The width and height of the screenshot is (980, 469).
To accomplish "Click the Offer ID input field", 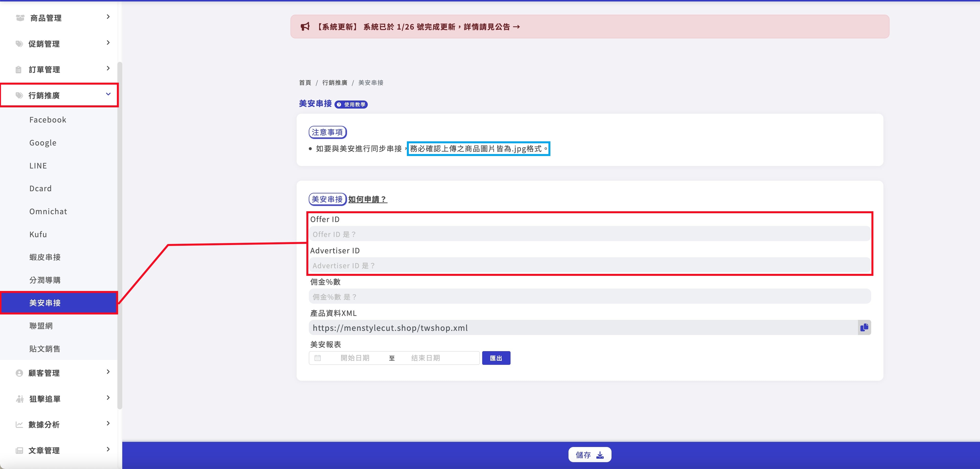I will tap(590, 234).
